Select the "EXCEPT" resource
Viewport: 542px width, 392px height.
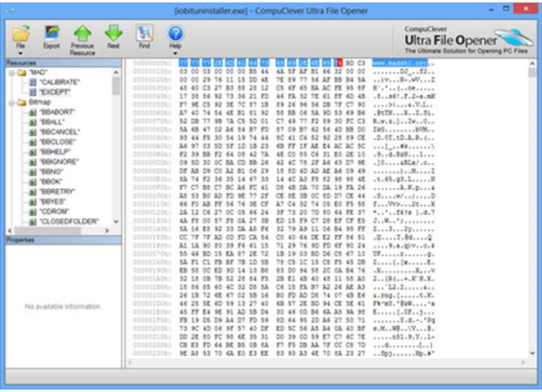tap(55, 92)
